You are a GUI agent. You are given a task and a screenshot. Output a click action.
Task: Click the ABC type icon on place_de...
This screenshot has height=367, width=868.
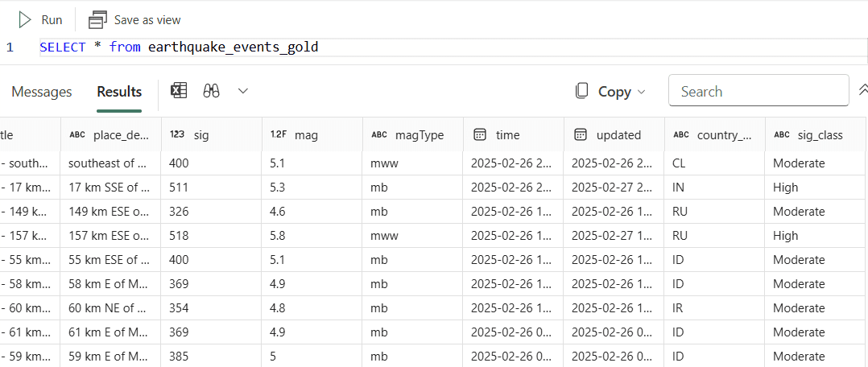77,134
